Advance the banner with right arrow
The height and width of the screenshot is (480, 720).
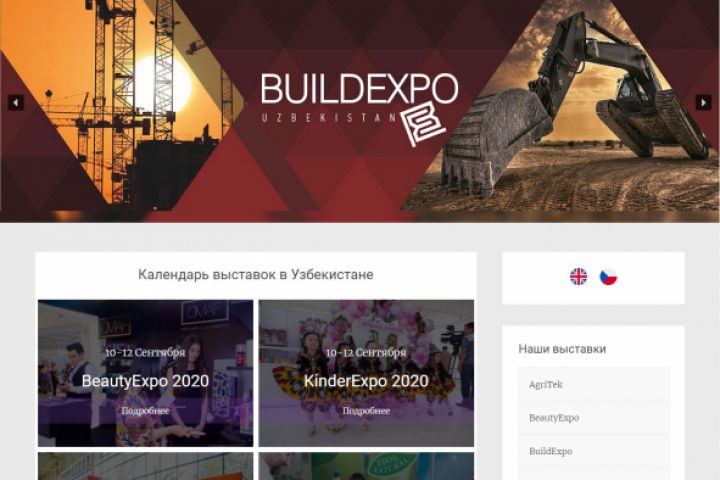tap(703, 102)
